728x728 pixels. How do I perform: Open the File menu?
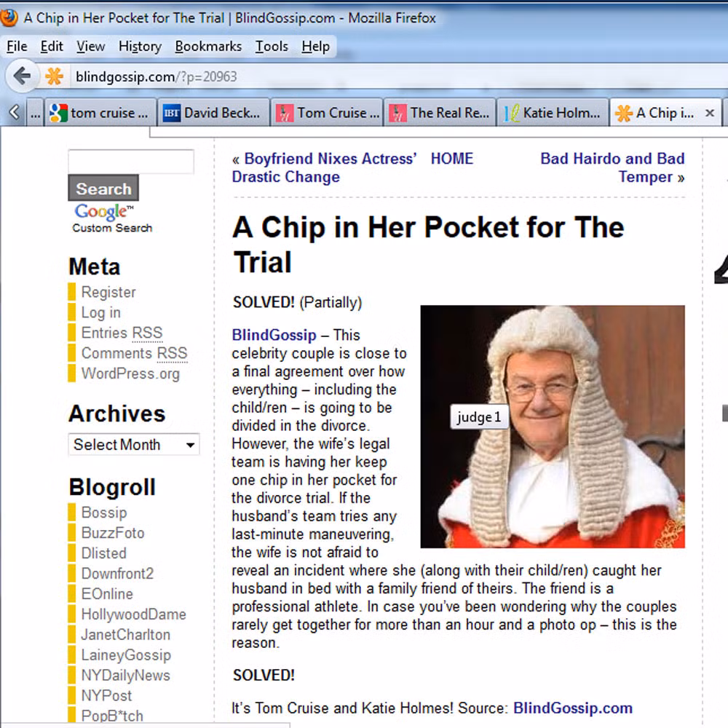tap(17, 47)
